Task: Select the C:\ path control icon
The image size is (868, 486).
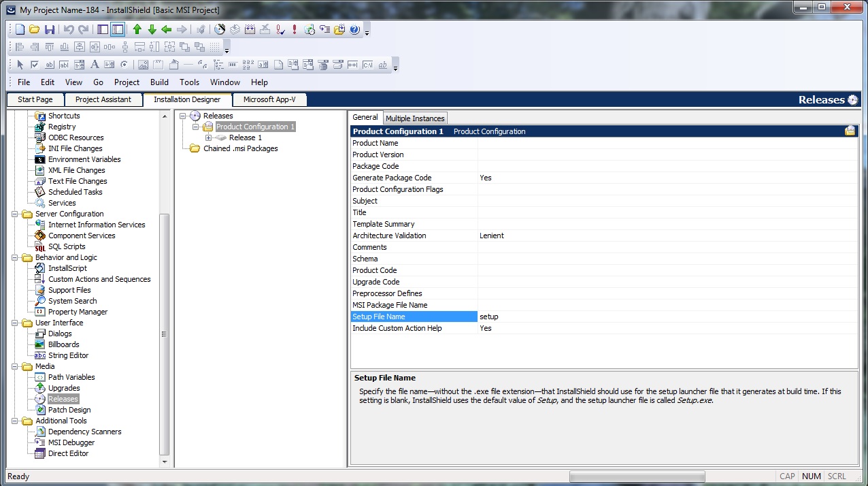Action: coord(367,65)
